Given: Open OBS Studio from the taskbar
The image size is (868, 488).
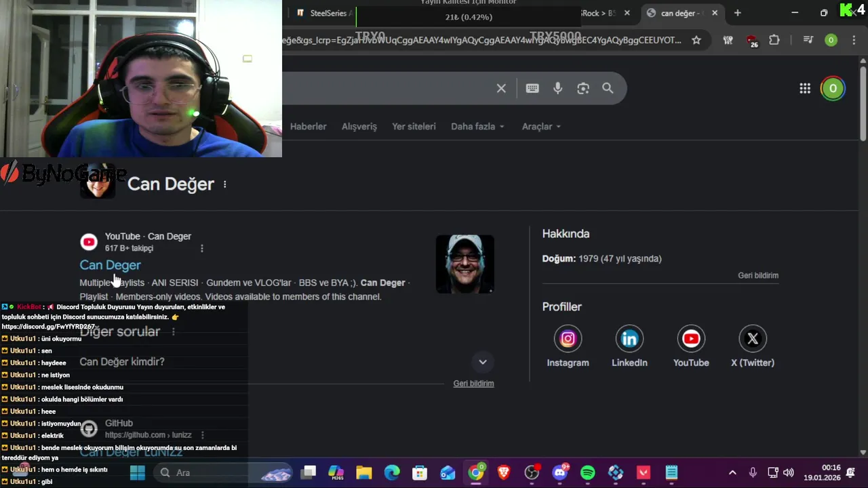Looking at the screenshot, I should pyautogui.click(x=532, y=472).
